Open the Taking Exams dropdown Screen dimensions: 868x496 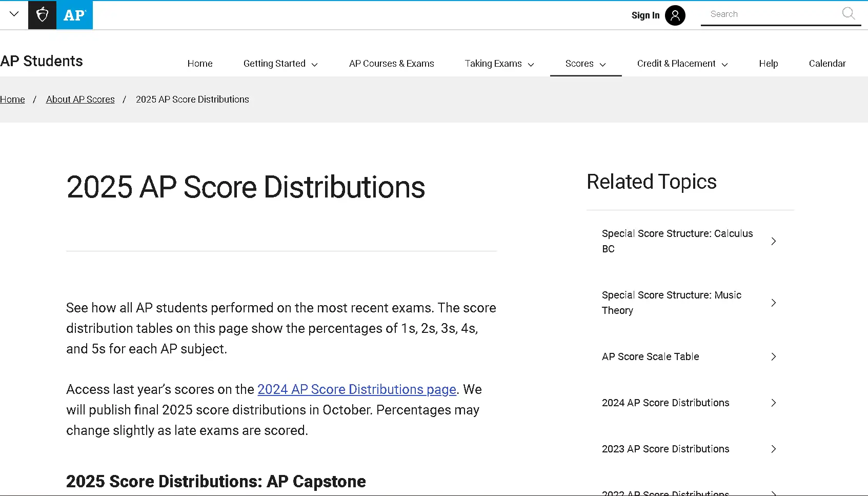(499, 64)
